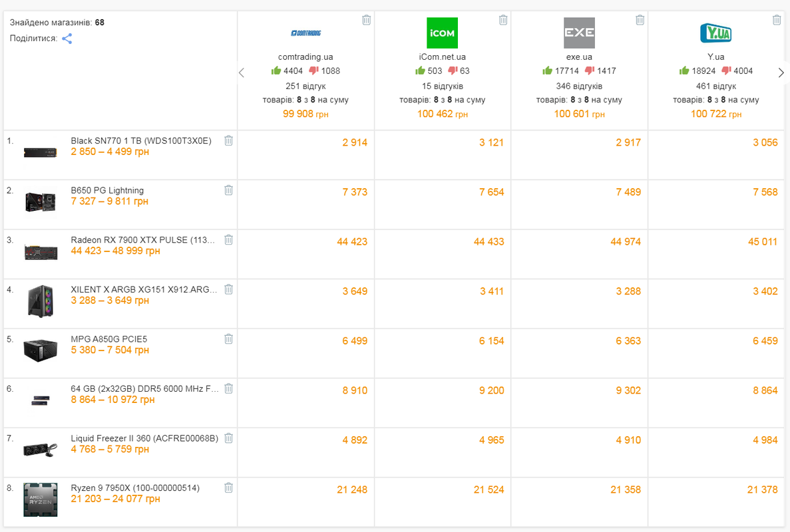Click the share icon next to Поділитися
The height and width of the screenshot is (532, 790).
click(x=67, y=39)
